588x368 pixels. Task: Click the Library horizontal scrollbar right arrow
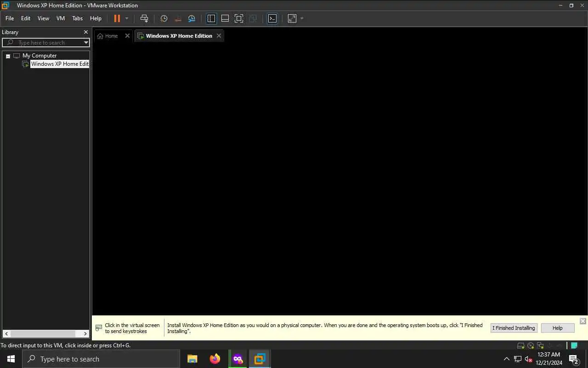pyautogui.click(x=85, y=333)
